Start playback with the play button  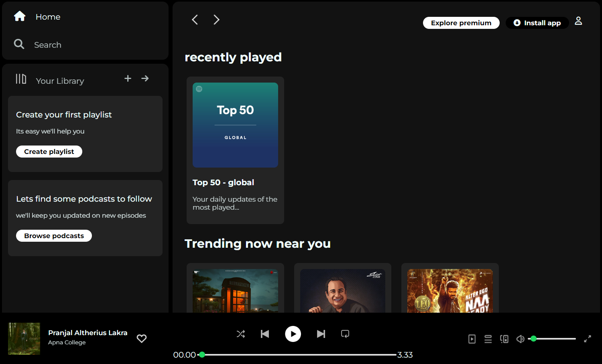coord(293,334)
